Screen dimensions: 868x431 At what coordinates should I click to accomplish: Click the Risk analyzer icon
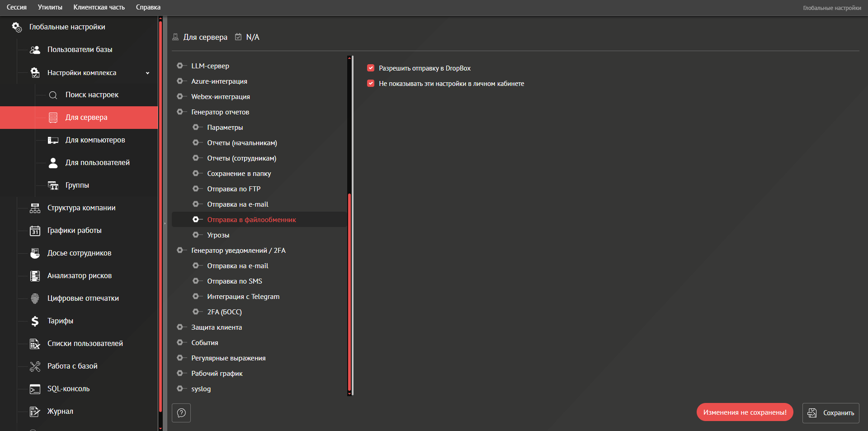(35, 276)
